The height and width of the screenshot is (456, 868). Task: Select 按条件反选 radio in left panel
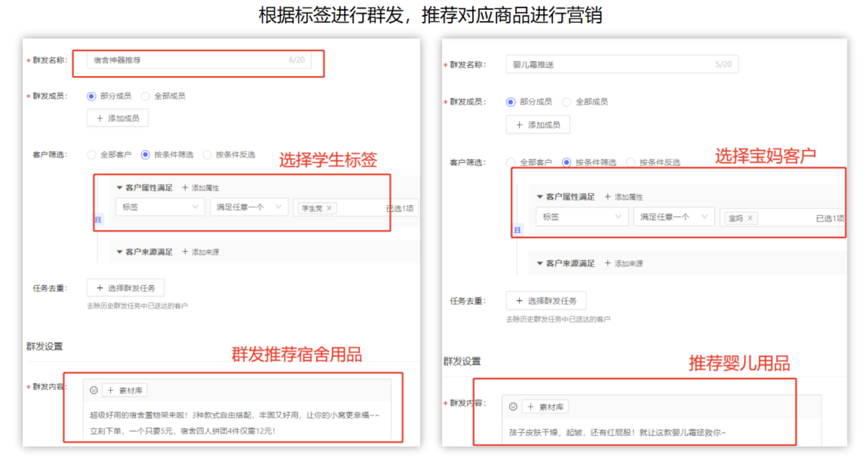pos(207,154)
